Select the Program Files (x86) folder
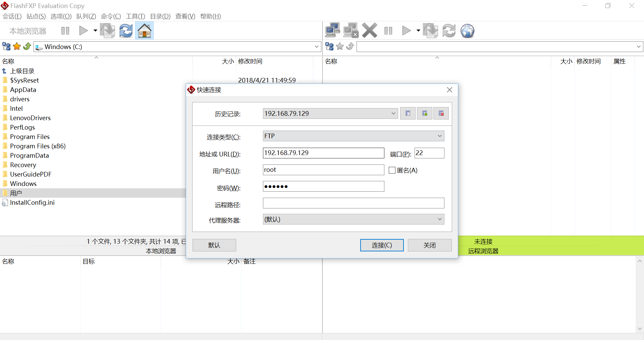Screen dimensions: 644x340 (38, 146)
